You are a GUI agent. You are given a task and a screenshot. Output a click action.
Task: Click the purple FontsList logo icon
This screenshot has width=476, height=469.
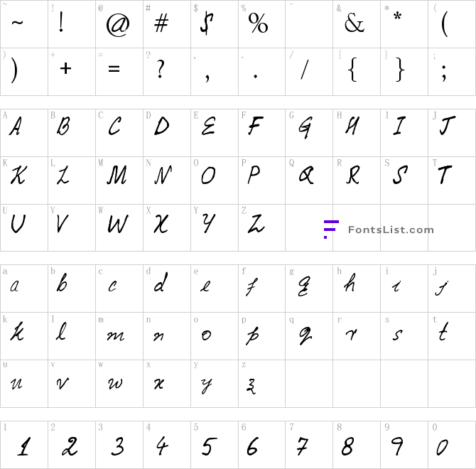(x=331, y=230)
